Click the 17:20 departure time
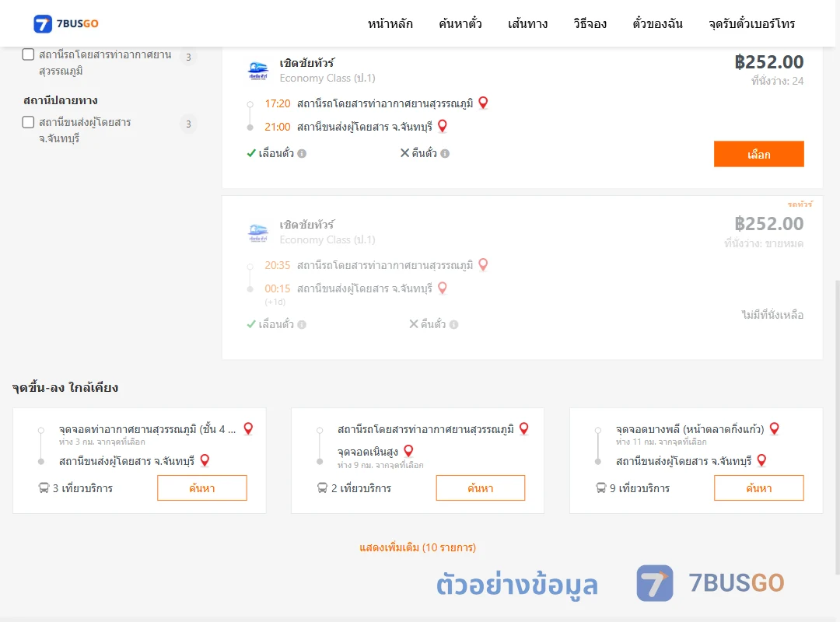 coord(277,103)
